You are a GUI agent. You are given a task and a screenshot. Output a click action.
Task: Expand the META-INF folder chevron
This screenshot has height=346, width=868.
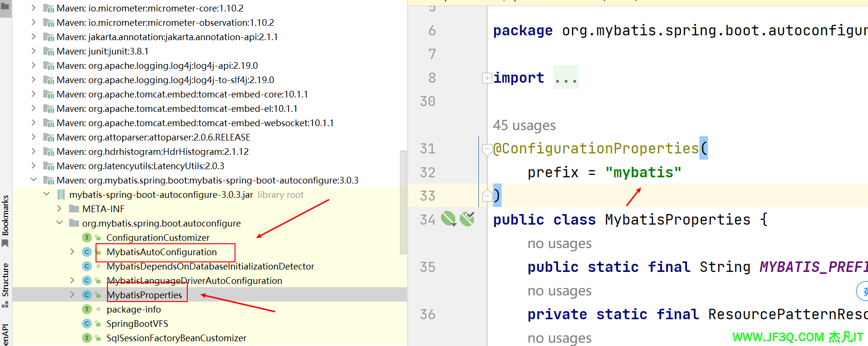[59, 209]
